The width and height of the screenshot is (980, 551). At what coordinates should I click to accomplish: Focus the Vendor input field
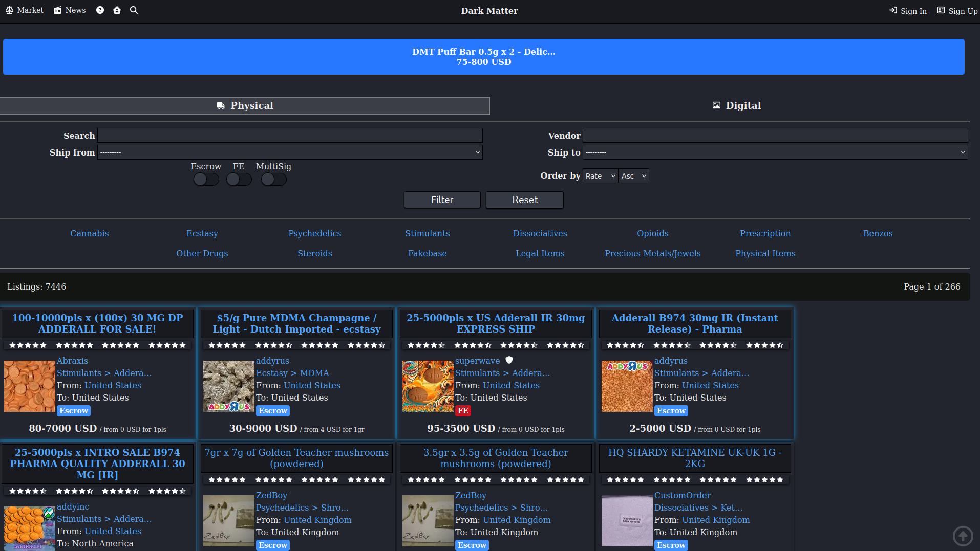pos(775,136)
